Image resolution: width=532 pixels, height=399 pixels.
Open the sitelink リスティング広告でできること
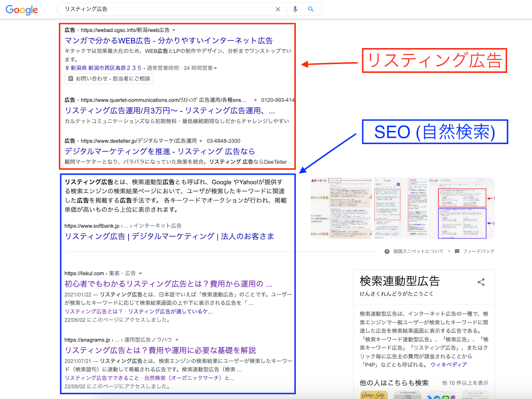(x=102, y=378)
